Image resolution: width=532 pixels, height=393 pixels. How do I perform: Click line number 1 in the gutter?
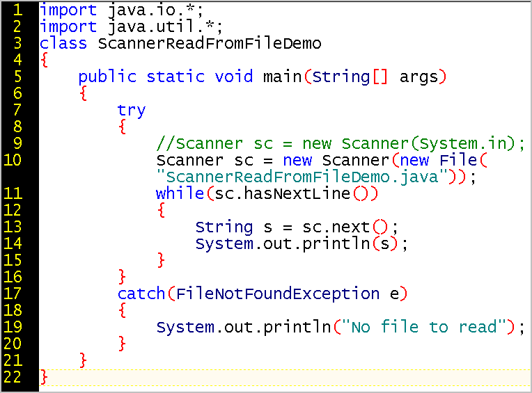(x=17, y=10)
